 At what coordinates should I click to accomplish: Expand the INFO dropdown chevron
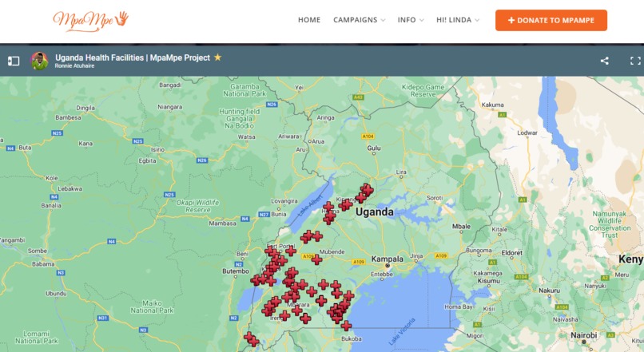[x=421, y=20]
